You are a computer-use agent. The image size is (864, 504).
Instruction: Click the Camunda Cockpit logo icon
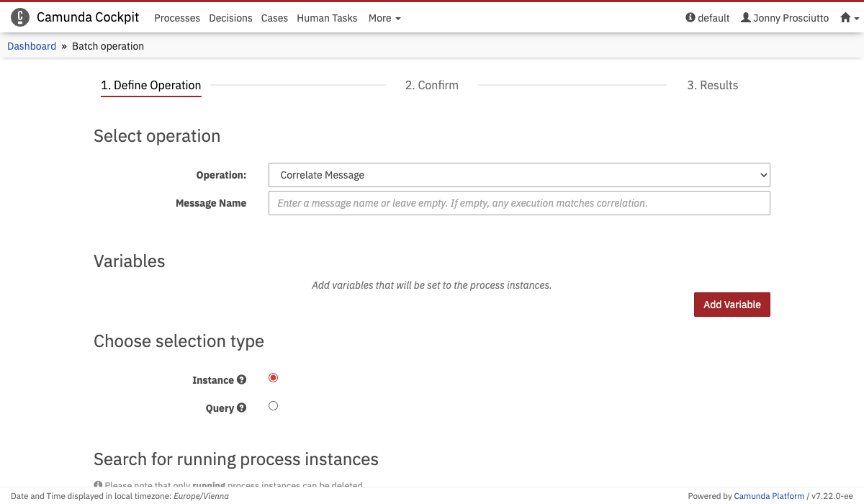(x=19, y=17)
